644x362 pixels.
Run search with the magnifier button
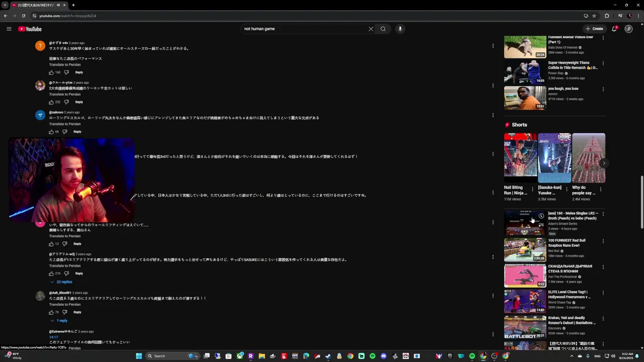click(x=383, y=29)
